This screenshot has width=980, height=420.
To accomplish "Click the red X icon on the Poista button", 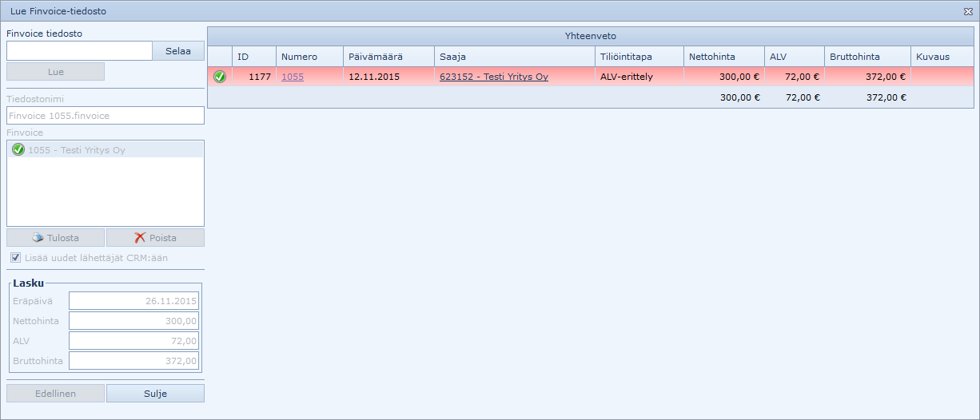I will pyautogui.click(x=140, y=238).
